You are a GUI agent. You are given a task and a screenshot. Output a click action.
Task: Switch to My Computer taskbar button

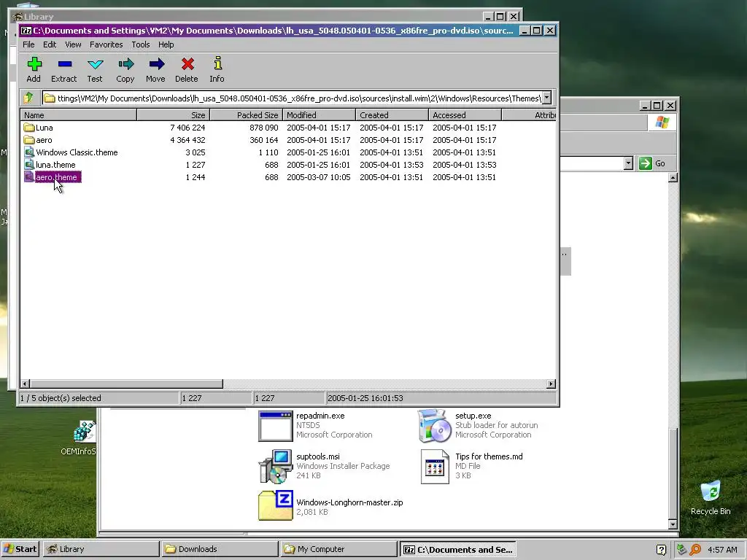pyautogui.click(x=338, y=549)
